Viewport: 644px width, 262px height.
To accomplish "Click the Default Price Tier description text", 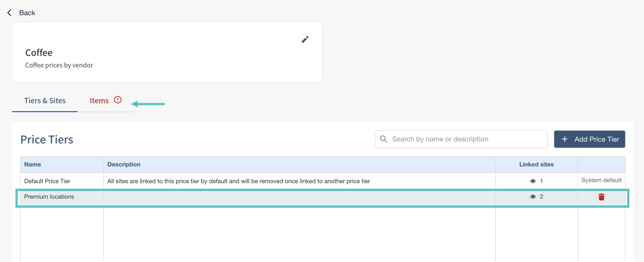I will 239,181.
